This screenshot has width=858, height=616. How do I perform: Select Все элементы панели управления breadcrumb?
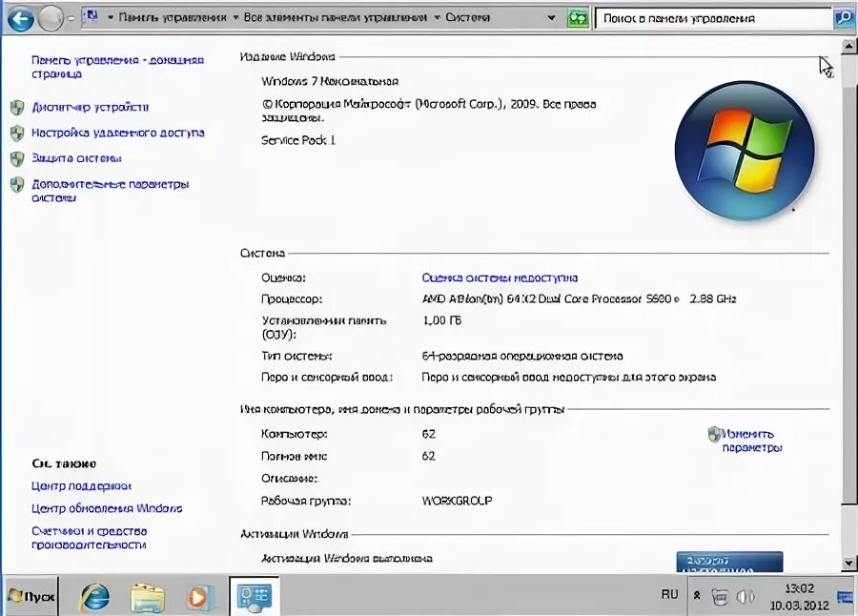[x=336, y=17]
